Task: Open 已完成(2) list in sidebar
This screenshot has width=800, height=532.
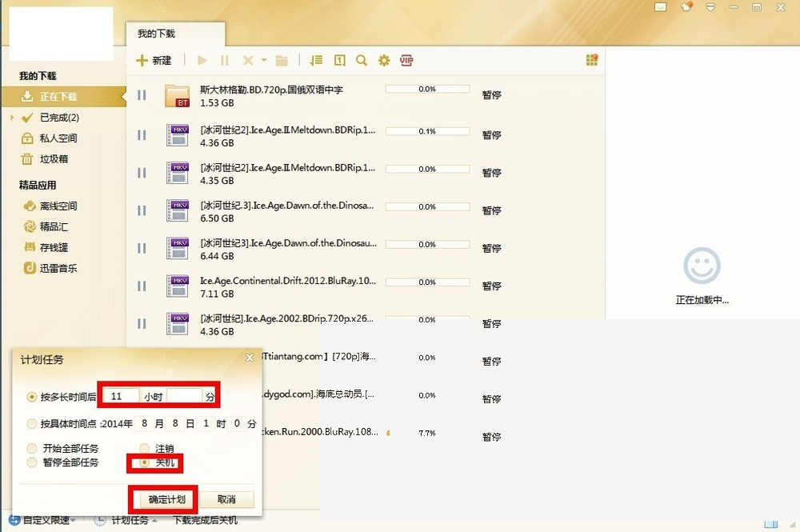Action: [x=59, y=118]
